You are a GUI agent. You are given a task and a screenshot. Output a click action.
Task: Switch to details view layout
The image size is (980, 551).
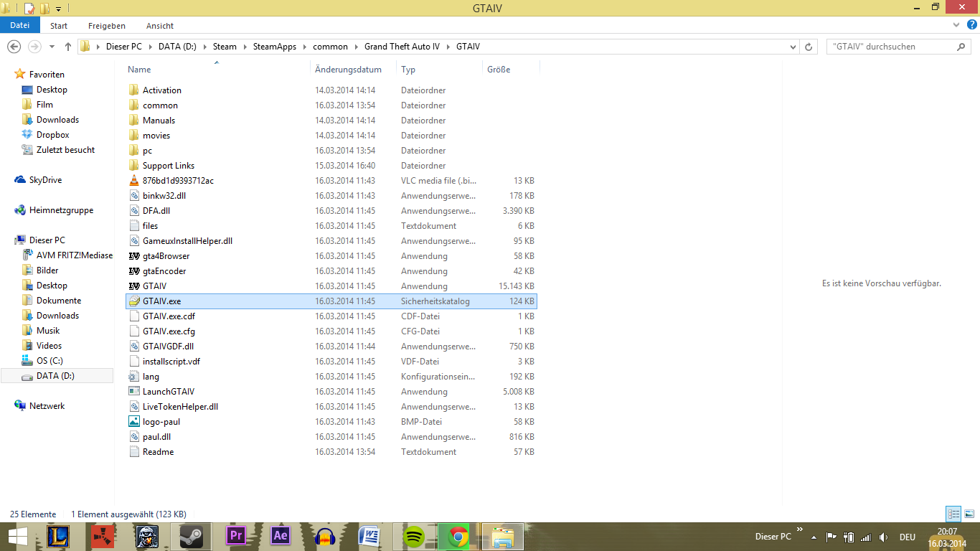(953, 514)
